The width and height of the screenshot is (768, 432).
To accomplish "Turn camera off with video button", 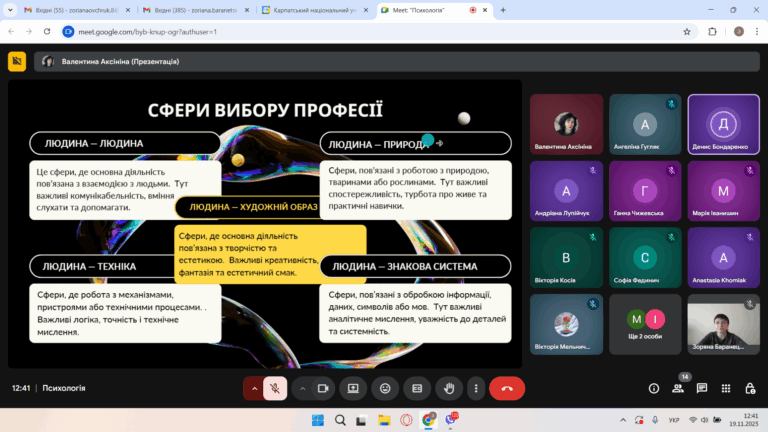I will click(323, 388).
